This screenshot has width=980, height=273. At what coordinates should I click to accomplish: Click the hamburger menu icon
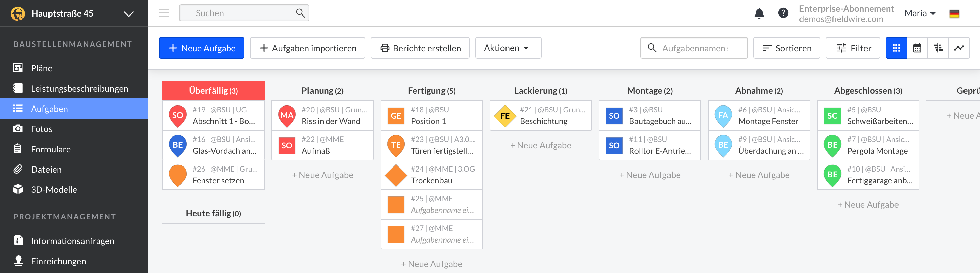[164, 13]
